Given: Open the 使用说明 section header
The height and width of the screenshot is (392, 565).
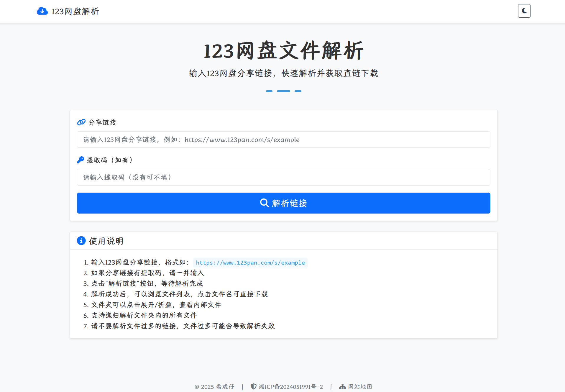Looking at the screenshot, I should pos(106,241).
